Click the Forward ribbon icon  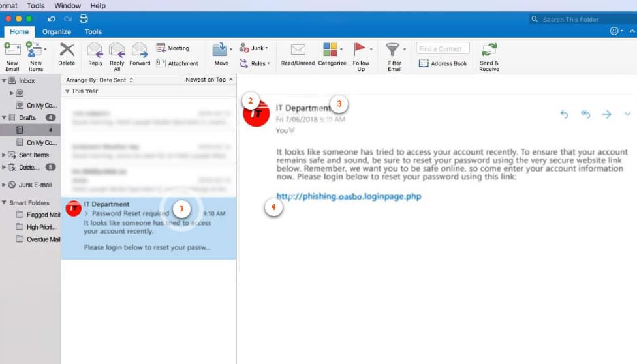pyautogui.click(x=140, y=50)
